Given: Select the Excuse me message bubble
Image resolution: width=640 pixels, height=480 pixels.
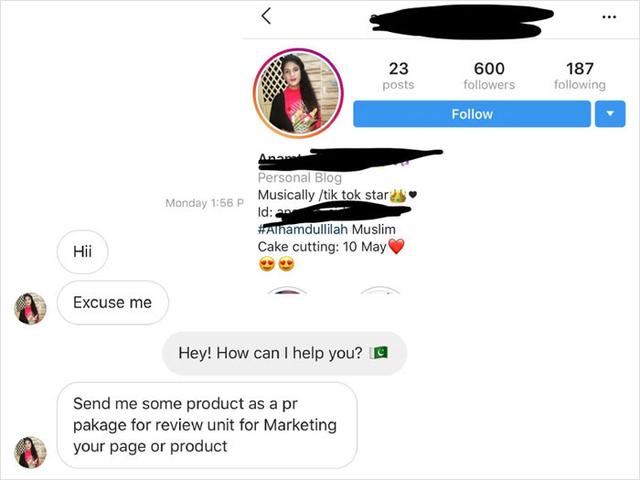Looking at the screenshot, I should pos(113,303).
